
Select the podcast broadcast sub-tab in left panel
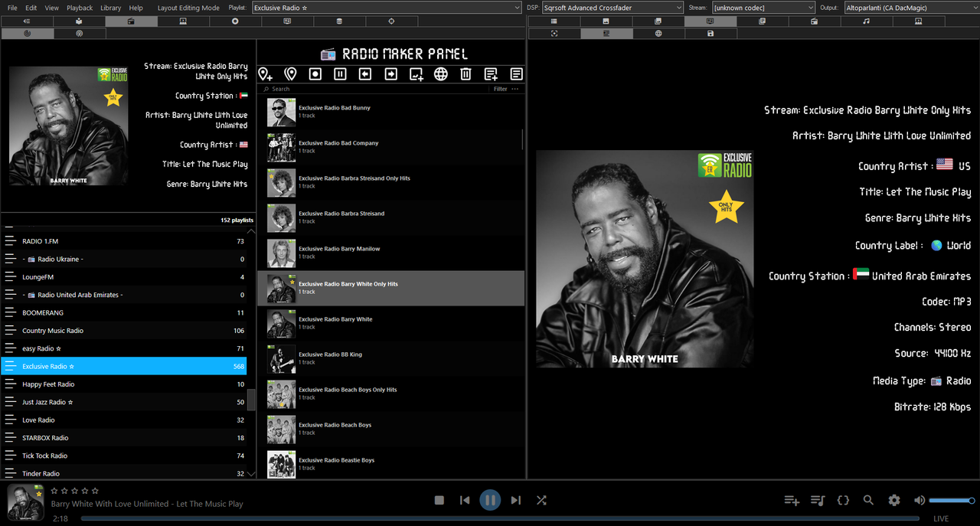(x=79, y=34)
